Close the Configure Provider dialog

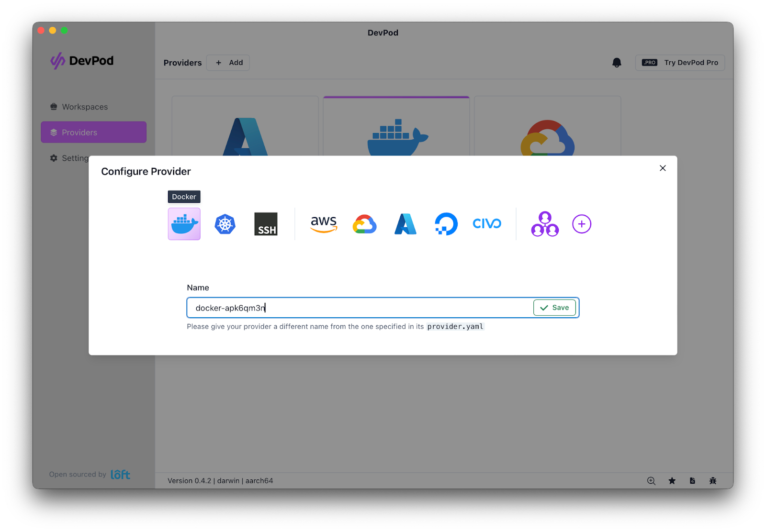[x=663, y=168]
